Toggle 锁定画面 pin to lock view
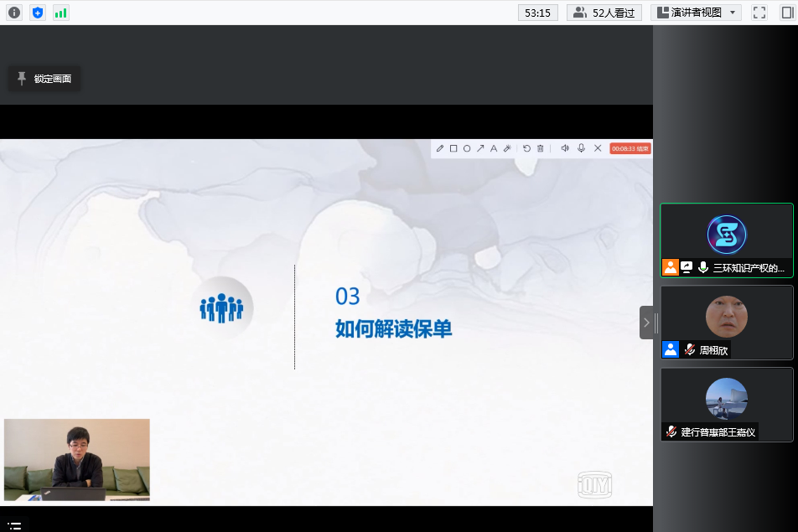798x532 pixels. 44,79
